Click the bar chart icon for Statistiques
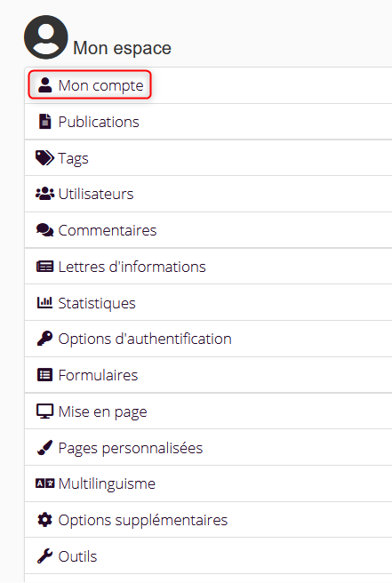392x583 pixels. 44,303
